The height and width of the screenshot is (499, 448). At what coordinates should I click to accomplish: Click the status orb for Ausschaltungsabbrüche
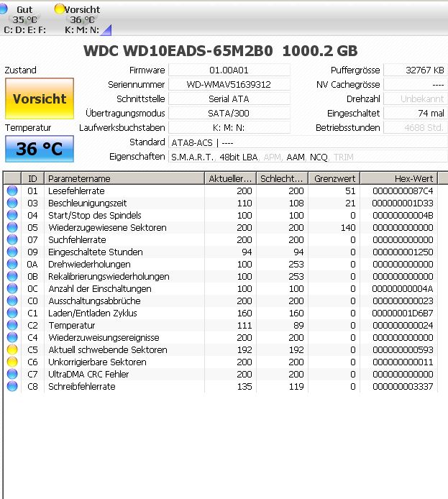coord(12,301)
